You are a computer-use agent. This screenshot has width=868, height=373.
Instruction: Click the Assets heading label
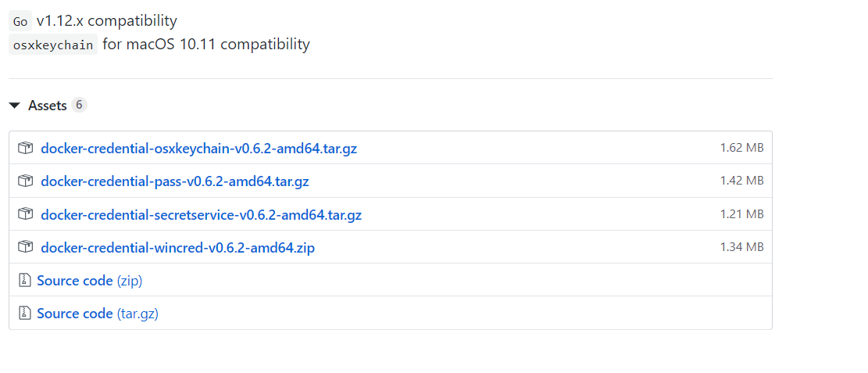click(48, 106)
